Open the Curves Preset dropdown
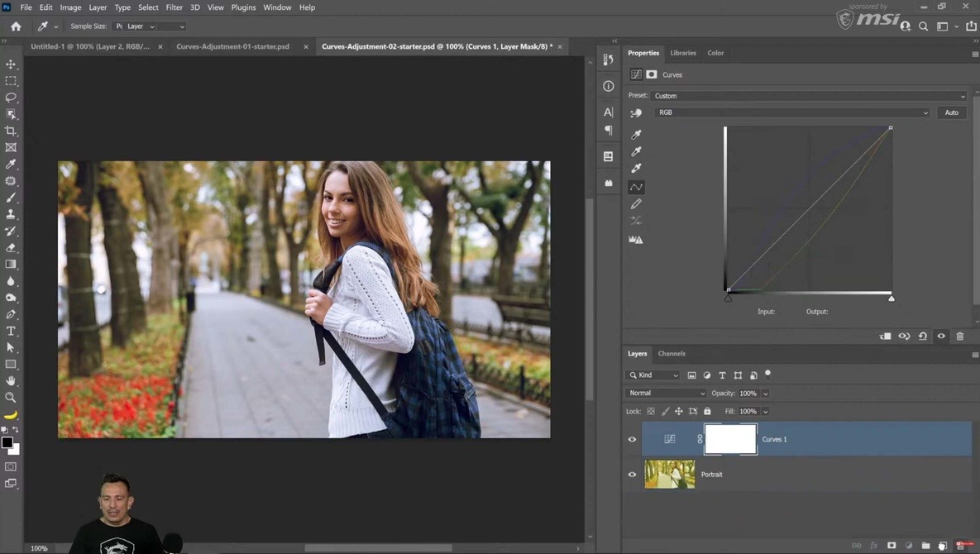 pos(809,96)
